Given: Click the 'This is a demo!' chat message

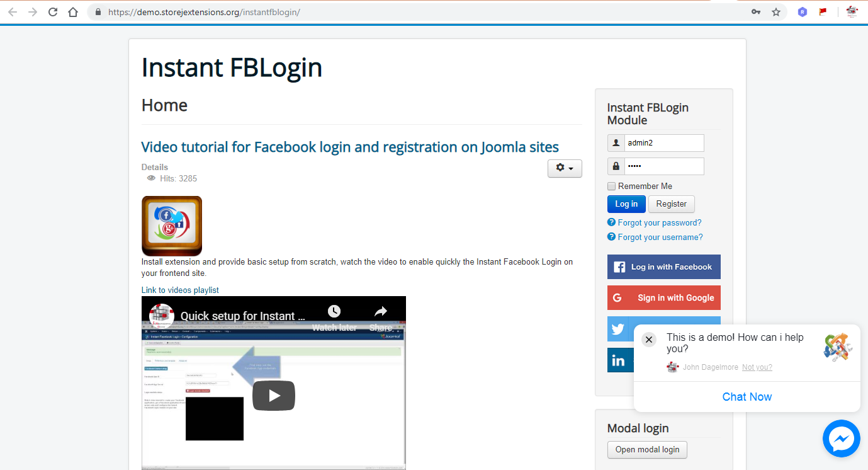Looking at the screenshot, I should [x=735, y=343].
